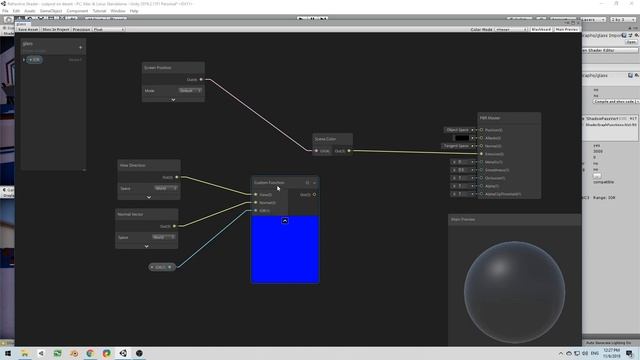
Task: Click the Position(3) input port
Action: click(481, 130)
